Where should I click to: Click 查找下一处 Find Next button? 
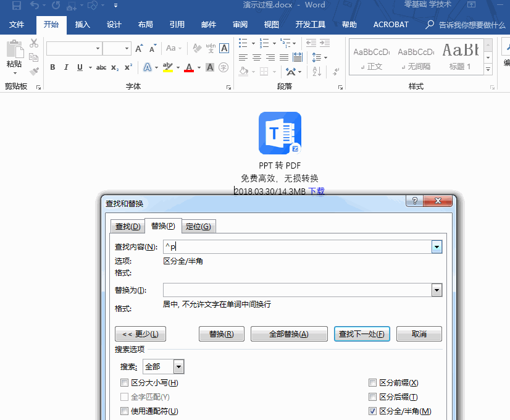[x=362, y=334]
